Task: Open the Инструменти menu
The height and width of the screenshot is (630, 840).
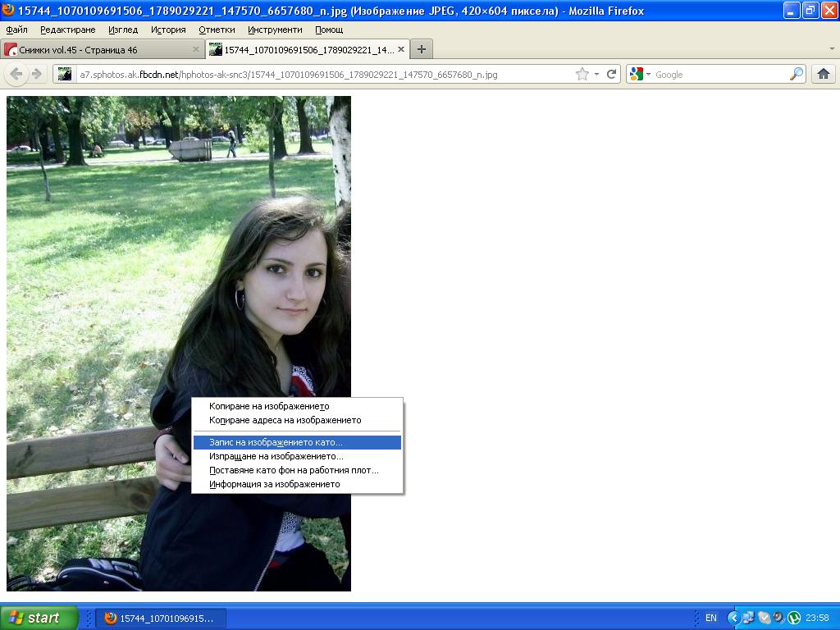Action: point(275,30)
